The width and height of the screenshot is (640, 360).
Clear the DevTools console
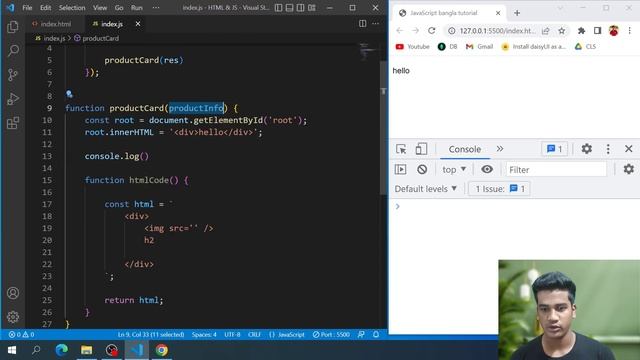pos(422,169)
